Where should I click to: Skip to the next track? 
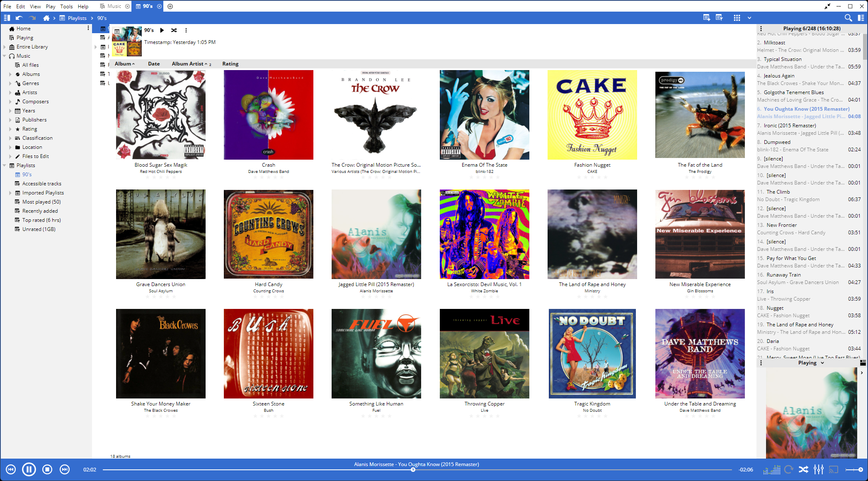pyautogui.click(x=65, y=469)
